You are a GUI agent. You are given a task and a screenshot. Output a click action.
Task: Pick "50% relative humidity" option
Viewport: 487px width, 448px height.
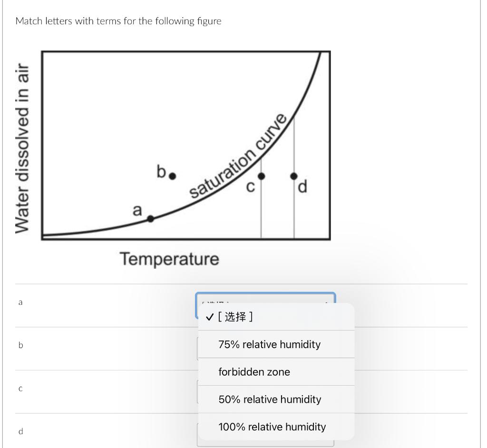[270, 399]
